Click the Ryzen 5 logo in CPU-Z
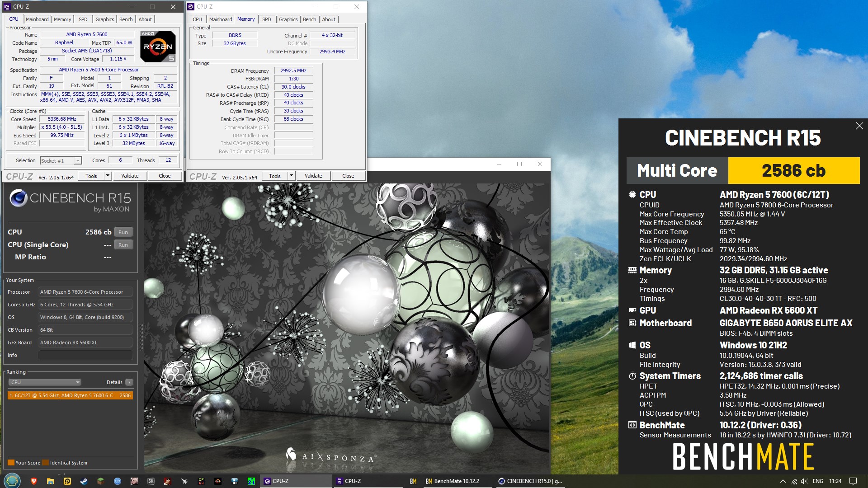The height and width of the screenshot is (488, 868). [x=158, y=46]
